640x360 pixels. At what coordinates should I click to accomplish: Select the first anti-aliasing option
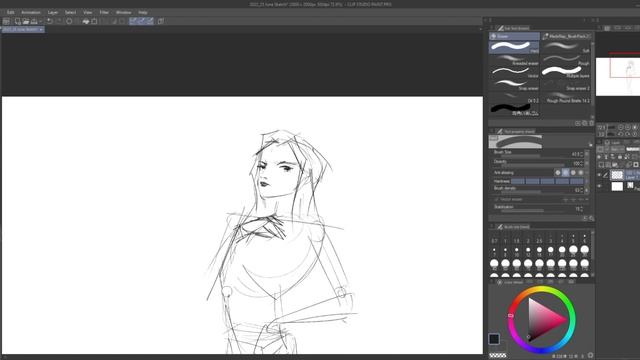point(558,173)
